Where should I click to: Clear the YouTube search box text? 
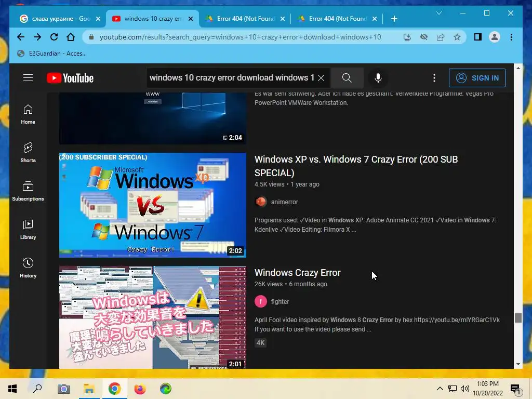click(321, 78)
